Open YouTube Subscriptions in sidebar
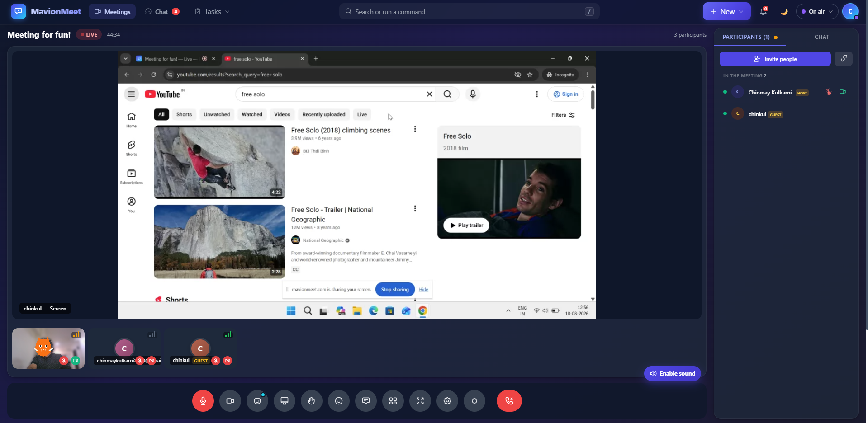 [x=132, y=176]
